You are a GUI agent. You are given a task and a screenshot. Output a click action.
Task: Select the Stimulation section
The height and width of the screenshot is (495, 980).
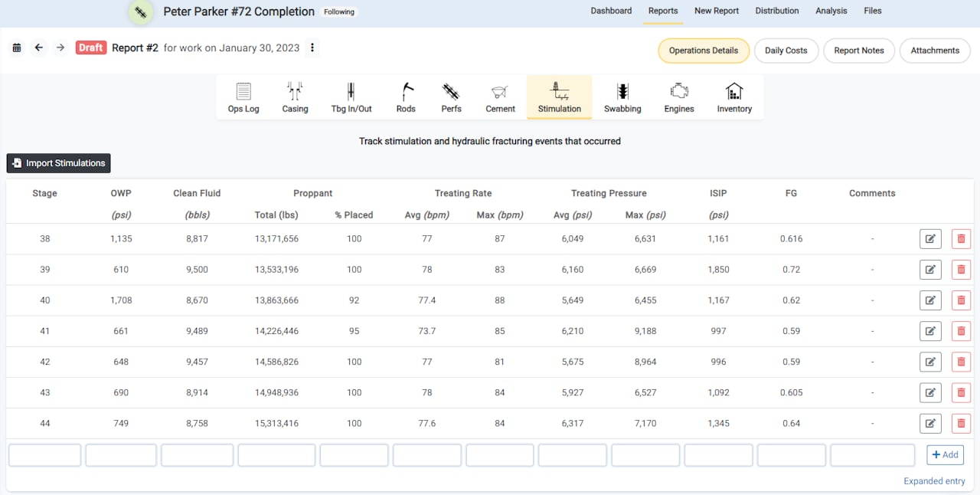tap(560, 97)
